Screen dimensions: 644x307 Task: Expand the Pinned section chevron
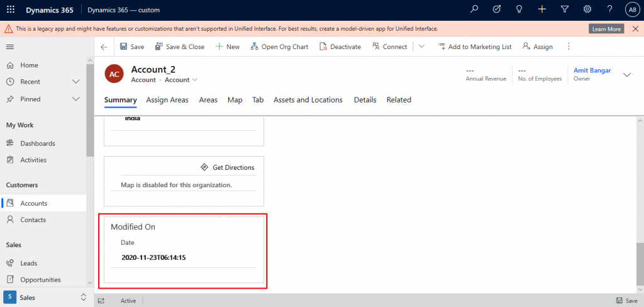point(76,99)
